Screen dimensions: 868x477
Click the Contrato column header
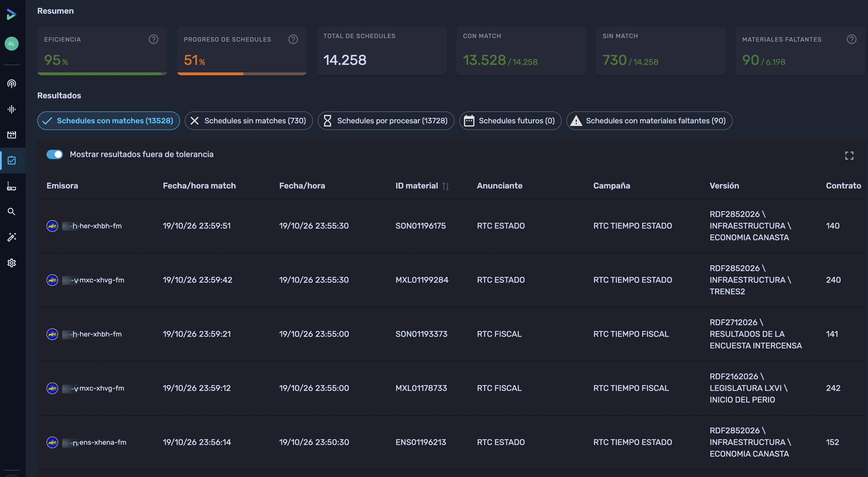(x=843, y=186)
